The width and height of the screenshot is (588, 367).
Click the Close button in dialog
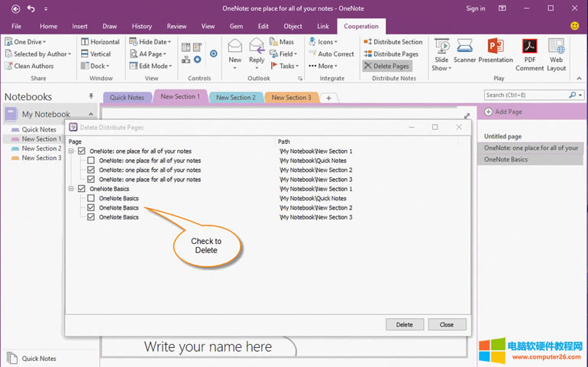tap(447, 324)
